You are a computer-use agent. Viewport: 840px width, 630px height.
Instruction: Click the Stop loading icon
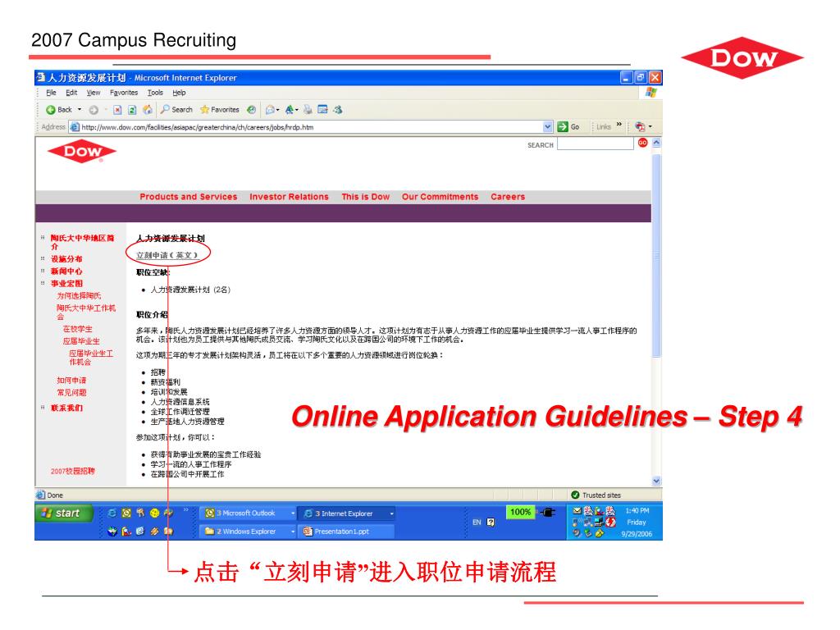coord(117,110)
